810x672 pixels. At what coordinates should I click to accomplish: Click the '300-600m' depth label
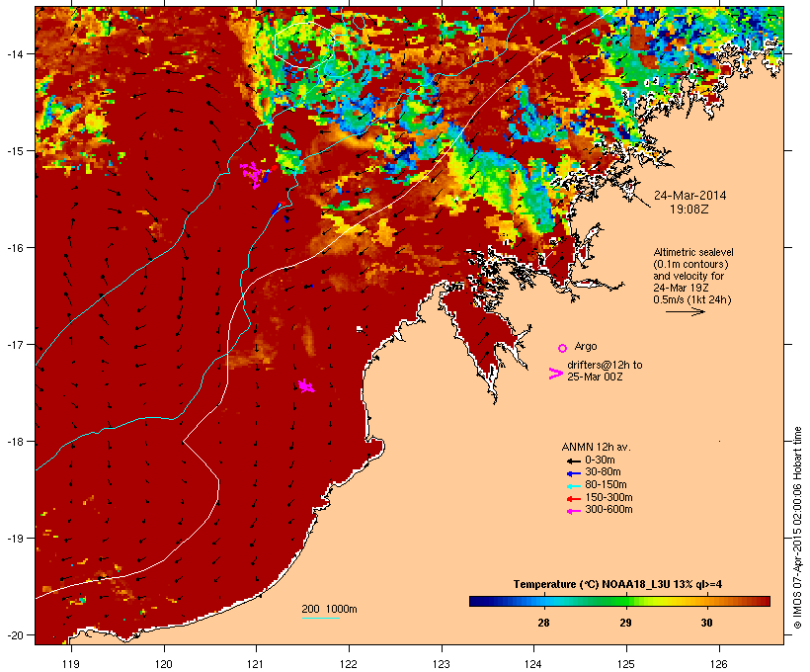[609, 510]
